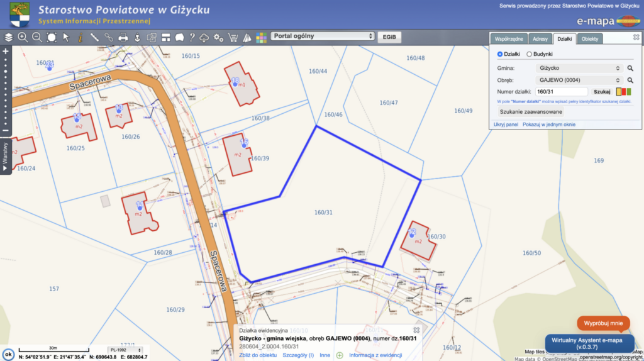The image size is (644, 361).
Task: Click the Numer działki input field
Action: (x=562, y=92)
